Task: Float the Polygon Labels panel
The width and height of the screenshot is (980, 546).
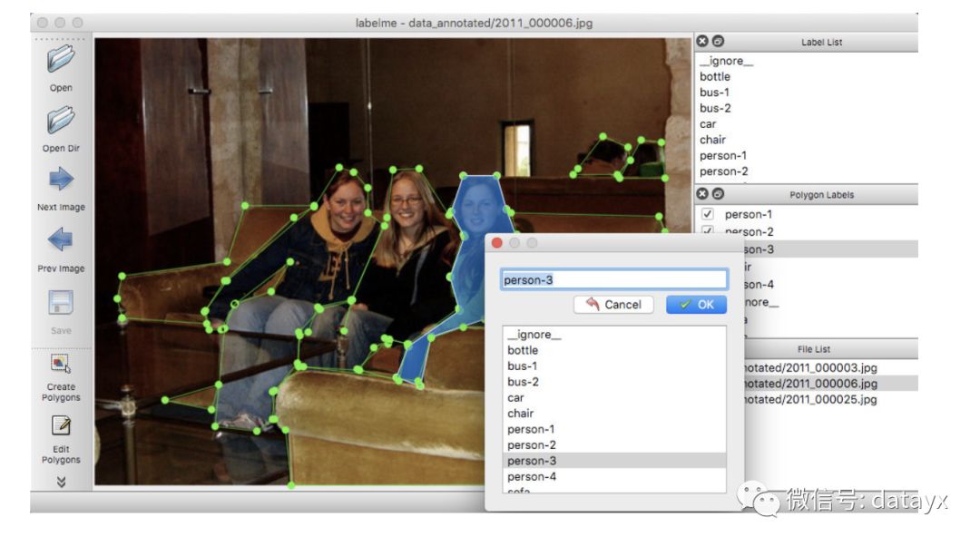Action: 718,194
